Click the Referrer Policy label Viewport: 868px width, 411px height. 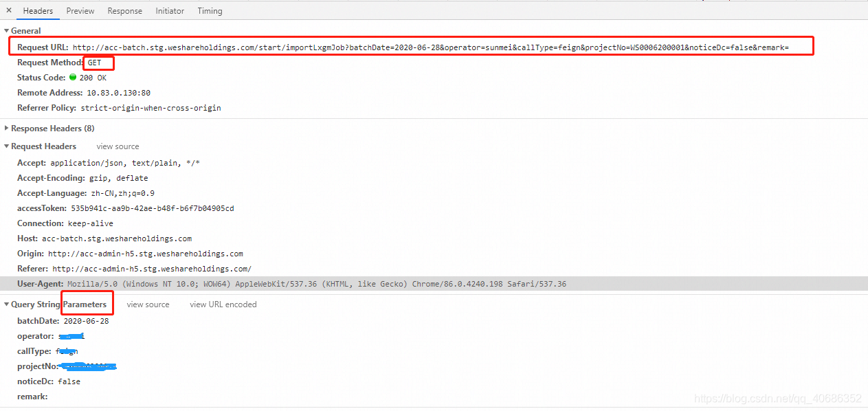pyautogui.click(x=47, y=108)
